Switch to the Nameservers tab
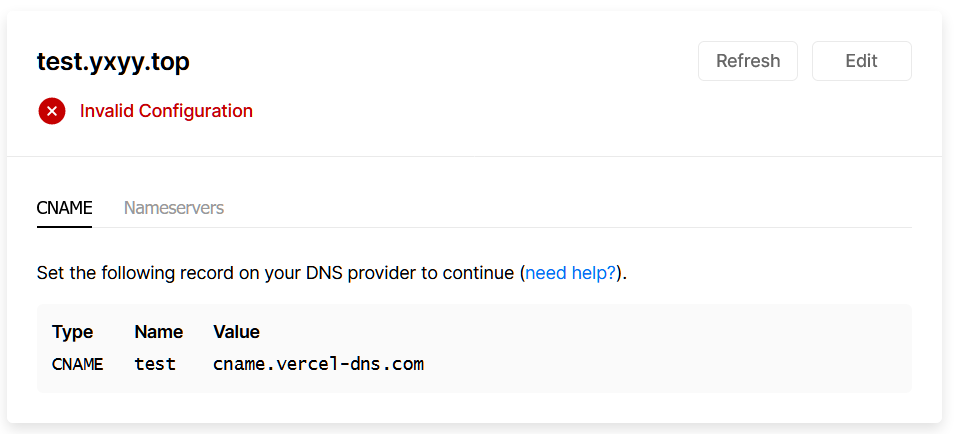Screen dimensions: 956x434 tap(174, 208)
